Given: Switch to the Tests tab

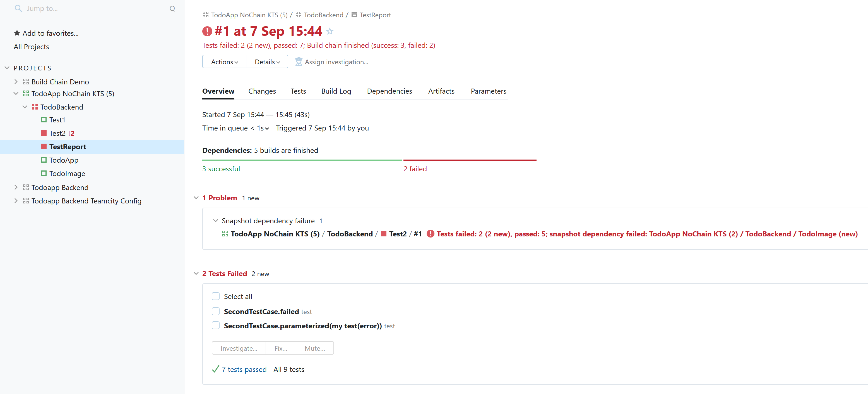Looking at the screenshot, I should pyautogui.click(x=298, y=91).
